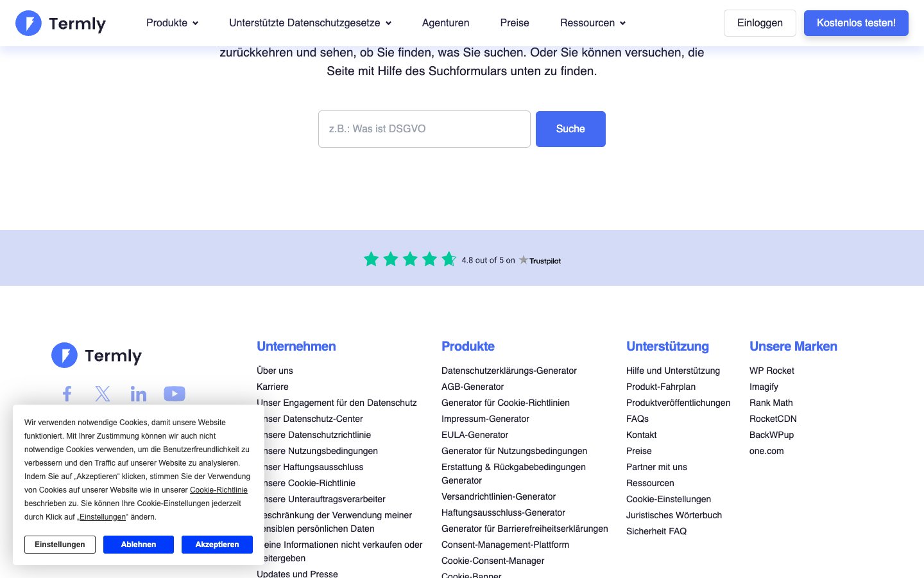This screenshot has height=578, width=924.
Task: Expand the Produkte dropdown menu
Action: 172,23
